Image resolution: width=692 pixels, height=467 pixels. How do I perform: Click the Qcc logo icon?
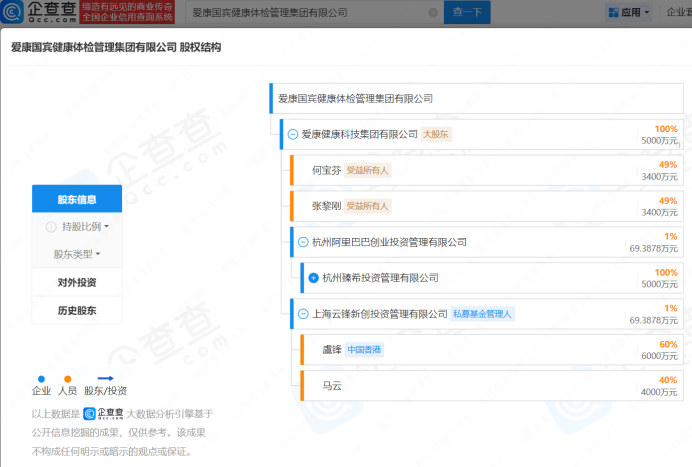click(x=12, y=12)
